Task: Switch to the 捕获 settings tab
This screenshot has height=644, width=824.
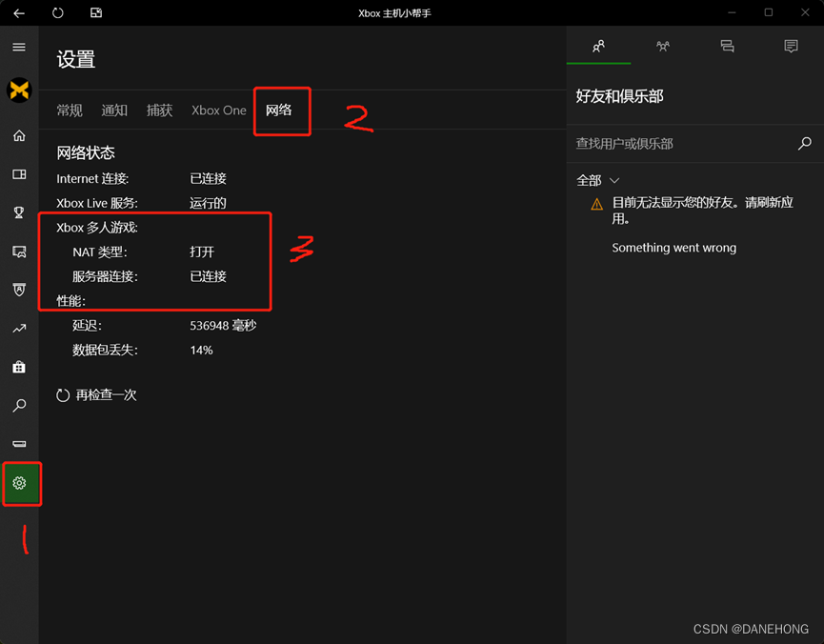Action: pos(159,111)
